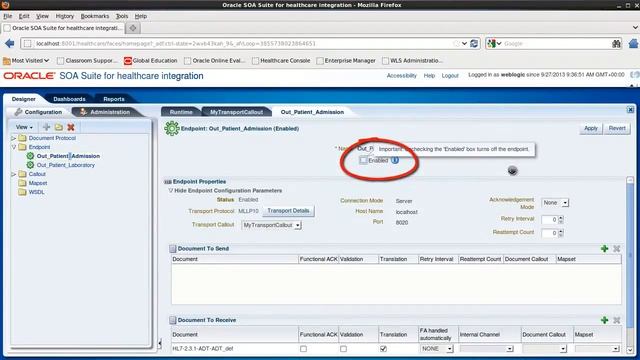Click the Document To Send table icon
This screenshot has height=360, width=640.
pos(173,249)
